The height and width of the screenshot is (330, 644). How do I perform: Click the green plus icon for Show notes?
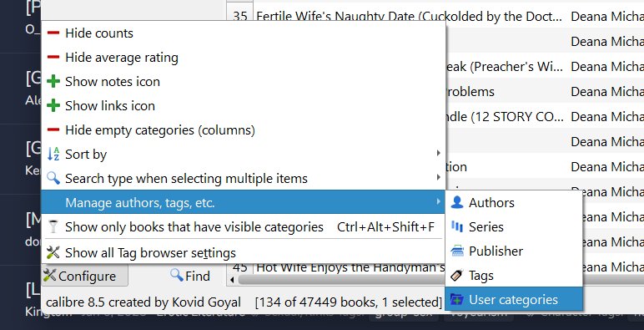coord(53,82)
